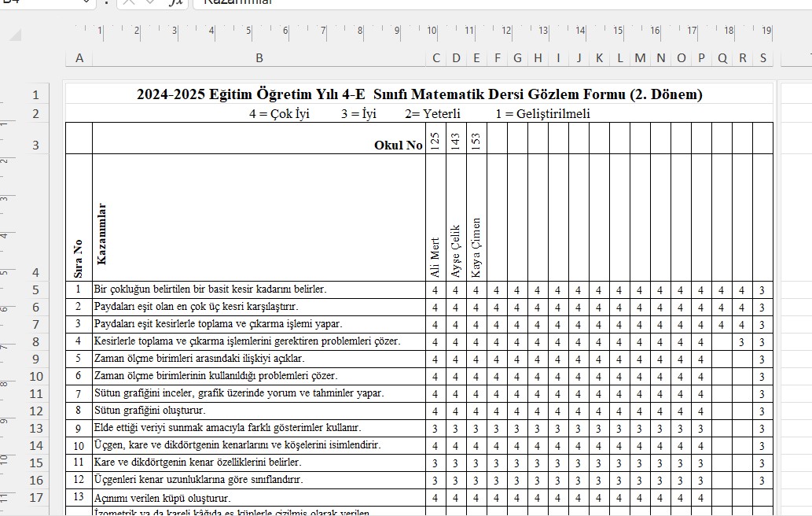Select the student name 'Ayşe Çelik'
Image resolution: width=812 pixels, height=516 pixels.
pyautogui.click(x=456, y=251)
